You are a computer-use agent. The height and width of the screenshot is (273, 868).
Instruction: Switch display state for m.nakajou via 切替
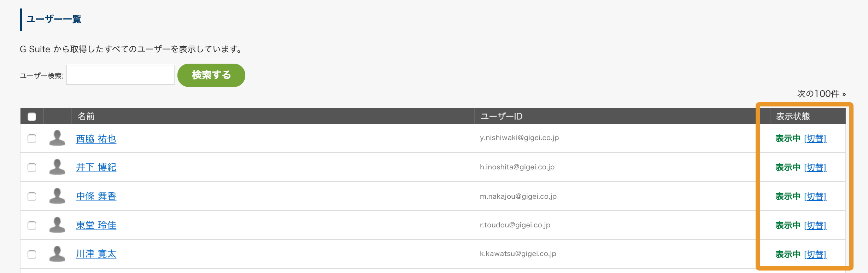pos(815,196)
